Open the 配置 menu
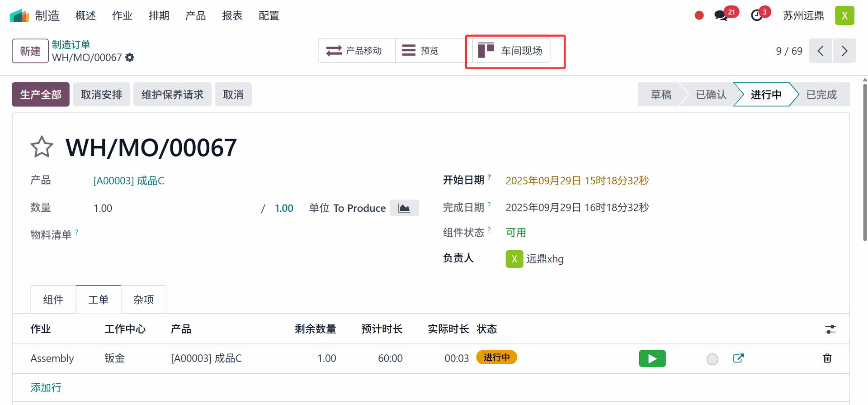The height and width of the screenshot is (405, 868). 269,16
